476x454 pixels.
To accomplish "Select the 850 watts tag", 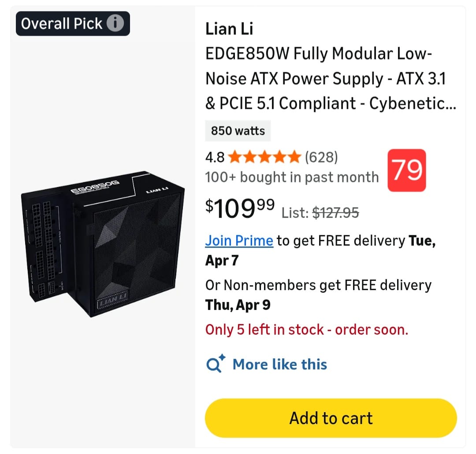I will click(238, 131).
